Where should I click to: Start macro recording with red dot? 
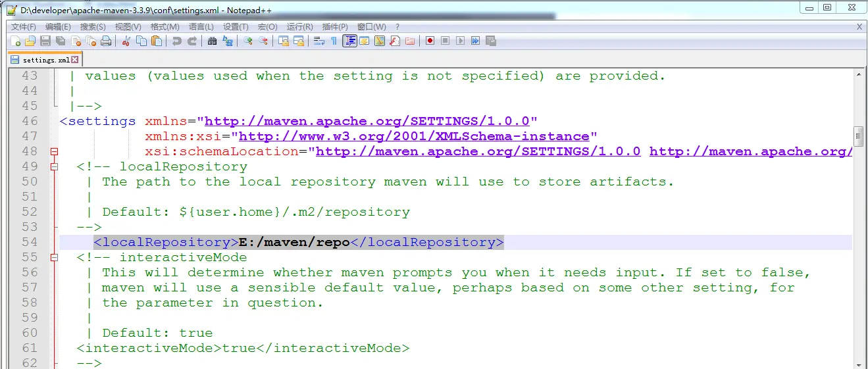[430, 41]
